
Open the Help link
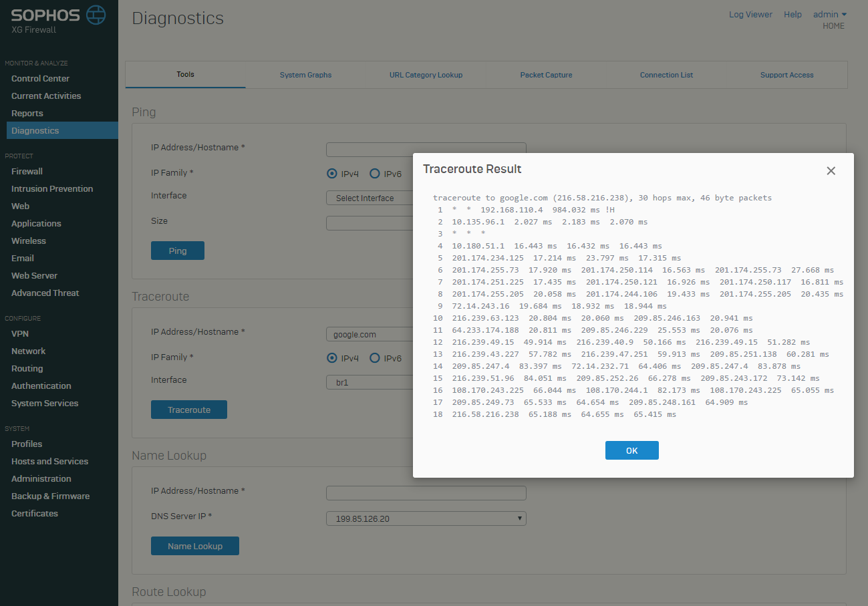pyautogui.click(x=792, y=14)
